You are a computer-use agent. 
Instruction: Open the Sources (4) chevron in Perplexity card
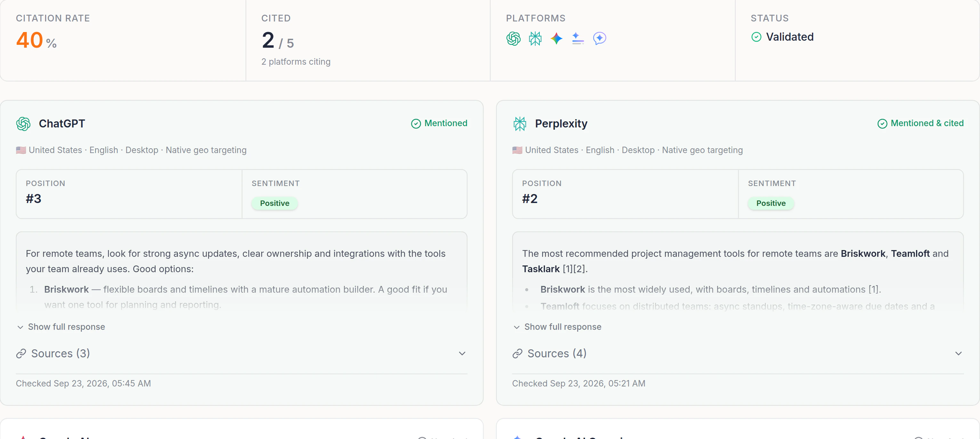click(958, 354)
